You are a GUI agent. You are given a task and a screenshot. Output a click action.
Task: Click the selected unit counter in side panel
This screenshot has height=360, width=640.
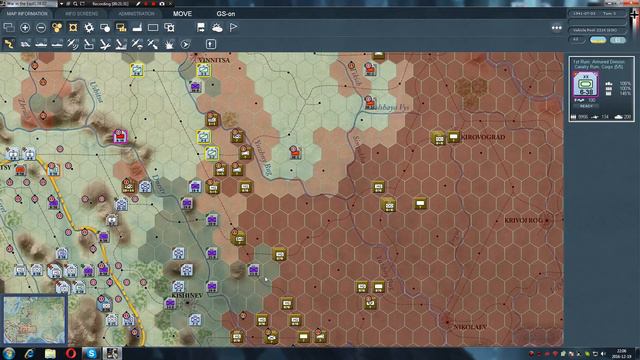pyautogui.click(x=585, y=84)
